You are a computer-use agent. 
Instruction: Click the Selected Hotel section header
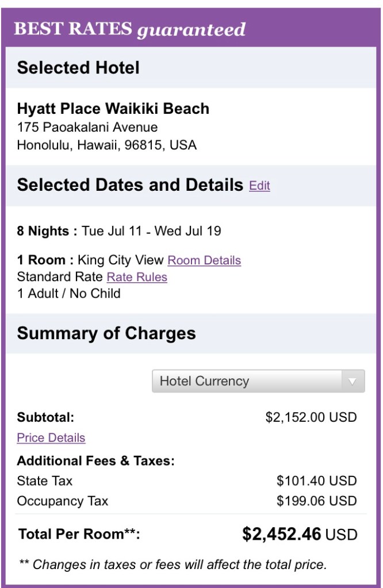tap(78, 68)
